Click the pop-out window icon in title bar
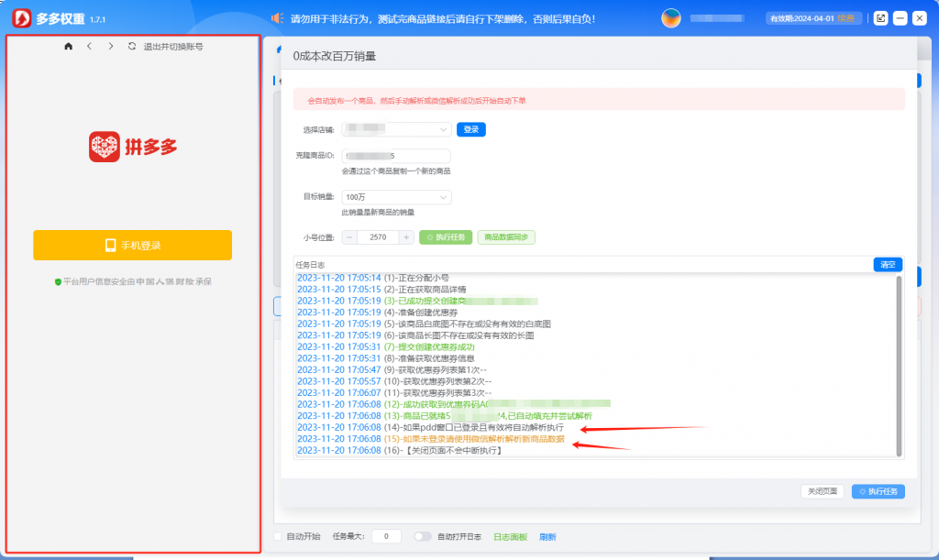 pos(880,18)
